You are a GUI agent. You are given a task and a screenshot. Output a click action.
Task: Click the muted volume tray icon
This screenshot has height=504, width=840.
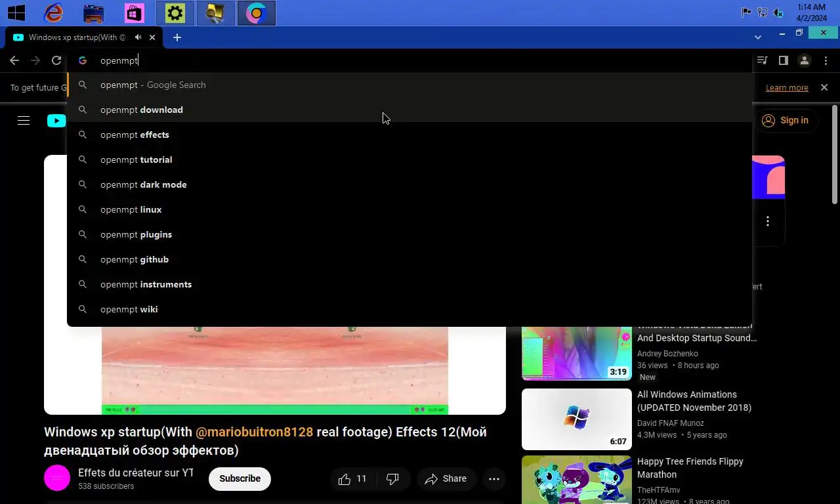778,12
